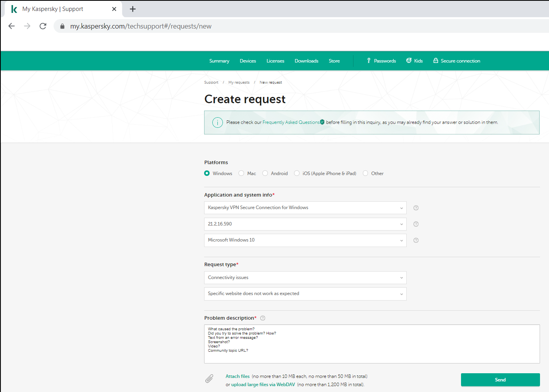Image resolution: width=549 pixels, height=392 pixels.
Task: Click the lock icon beside Secure connection
Action: click(x=436, y=61)
